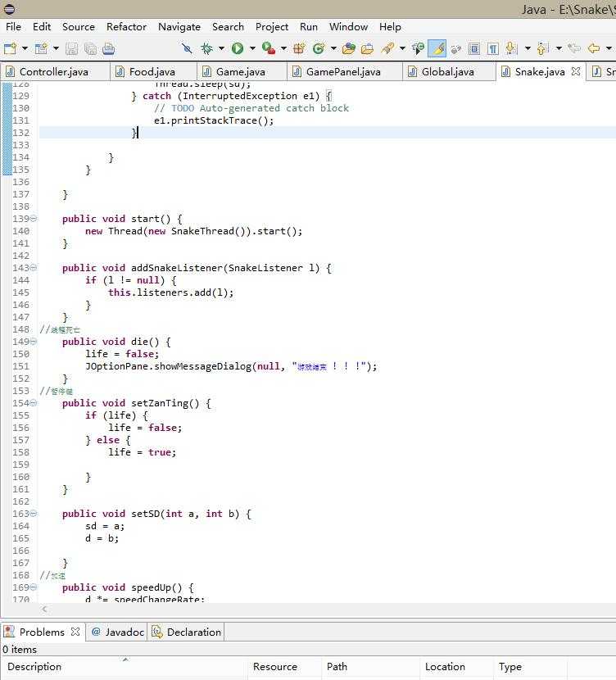Collapse addSnakeListener method at line 143
This screenshot has height=680, width=616.
point(34,268)
